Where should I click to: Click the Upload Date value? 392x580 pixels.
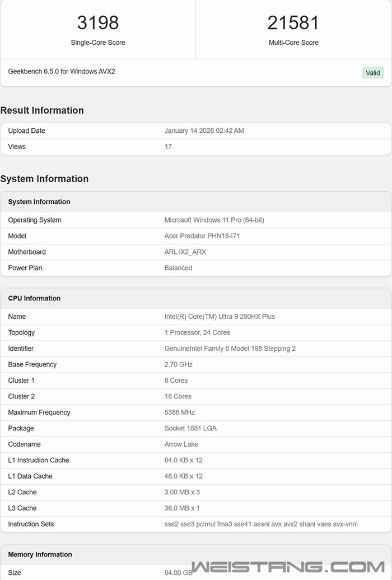pyautogui.click(x=204, y=131)
